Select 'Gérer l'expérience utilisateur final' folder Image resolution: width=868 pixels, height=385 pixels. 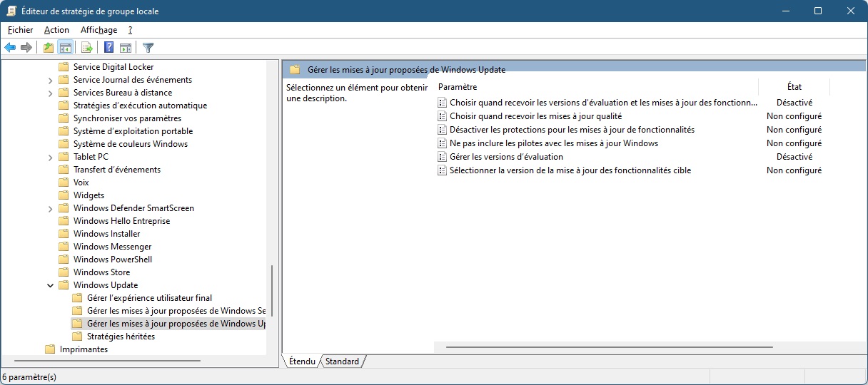point(149,298)
